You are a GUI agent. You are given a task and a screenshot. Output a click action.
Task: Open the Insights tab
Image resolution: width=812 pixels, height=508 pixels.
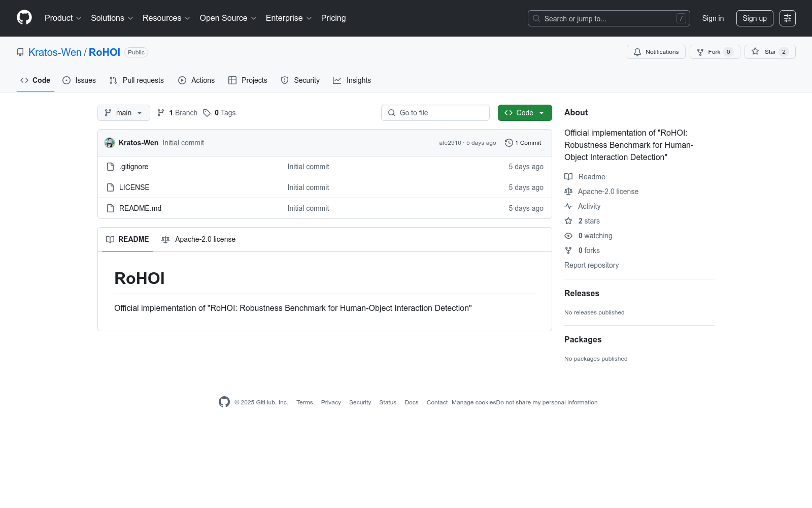click(352, 80)
